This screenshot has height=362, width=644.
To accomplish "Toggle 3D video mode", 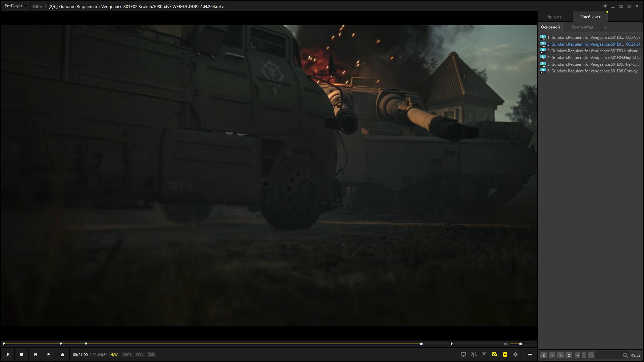I will [484, 354].
